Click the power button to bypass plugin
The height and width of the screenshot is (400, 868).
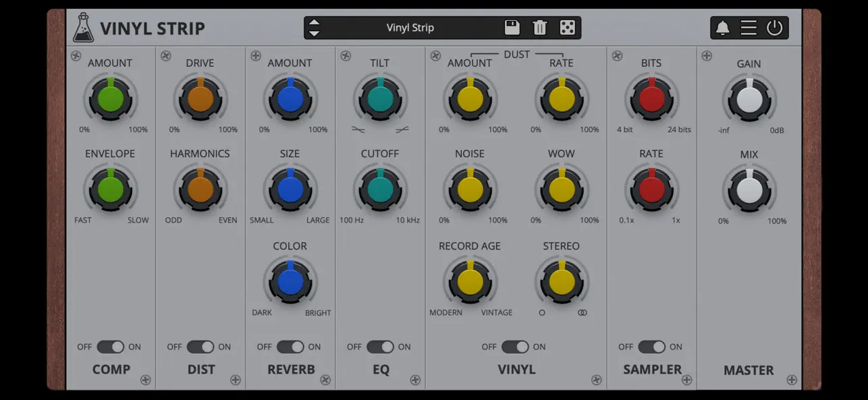click(774, 28)
